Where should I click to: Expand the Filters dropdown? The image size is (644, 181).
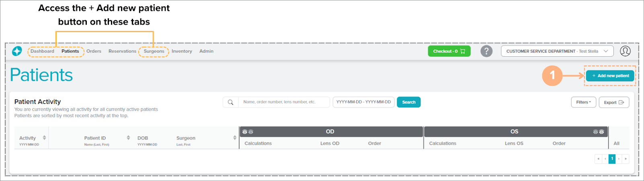[x=583, y=103]
